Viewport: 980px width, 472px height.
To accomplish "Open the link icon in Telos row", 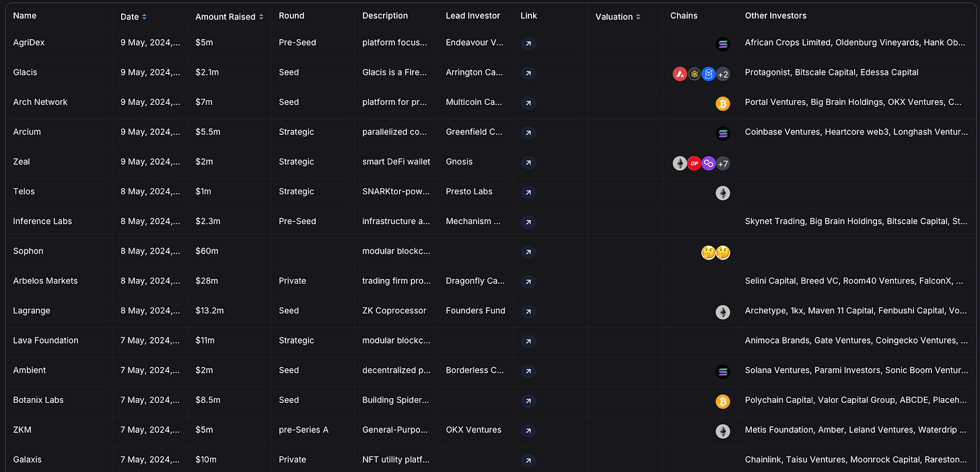I will pos(529,192).
